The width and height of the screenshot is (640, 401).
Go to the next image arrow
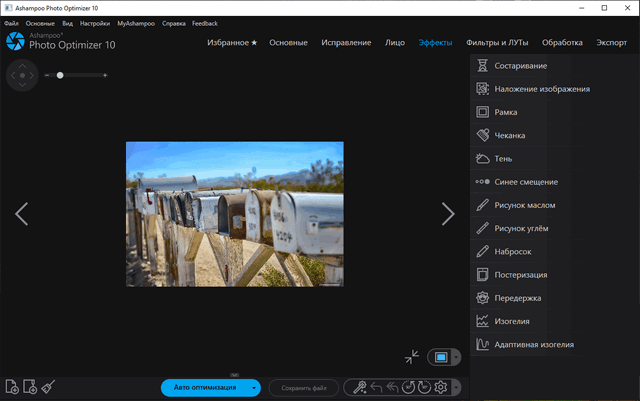(x=448, y=213)
